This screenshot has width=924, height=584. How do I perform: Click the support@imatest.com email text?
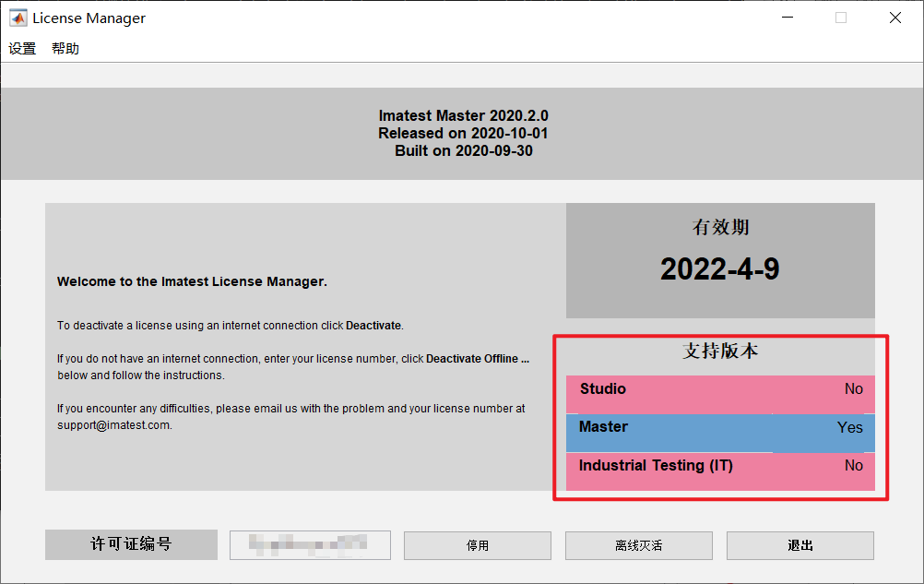(114, 425)
